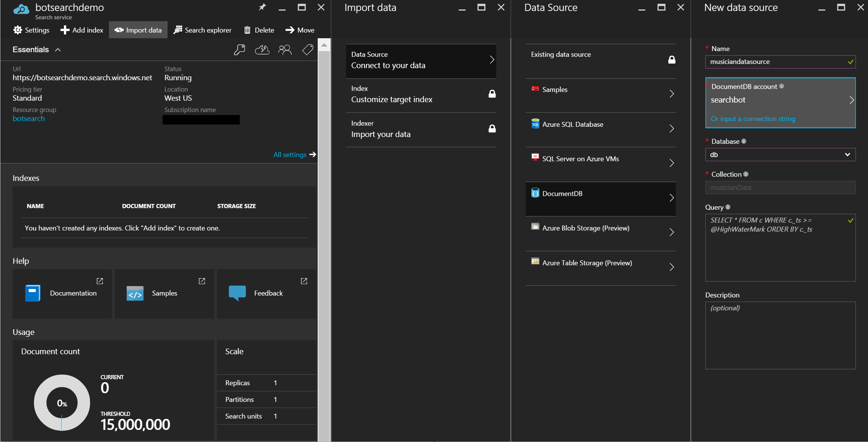This screenshot has width=868, height=442.
Task: Click the scroll up arrow on blade scrollbar
Action: point(324,45)
